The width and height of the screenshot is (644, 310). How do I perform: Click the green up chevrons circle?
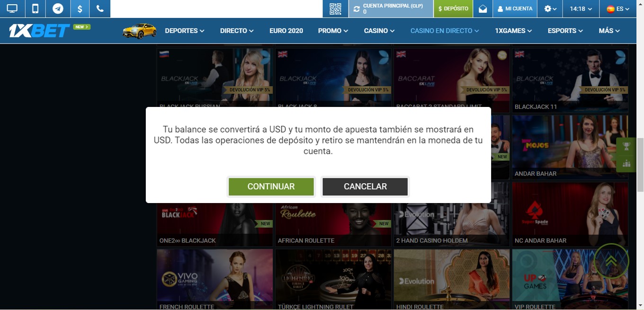click(x=611, y=261)
